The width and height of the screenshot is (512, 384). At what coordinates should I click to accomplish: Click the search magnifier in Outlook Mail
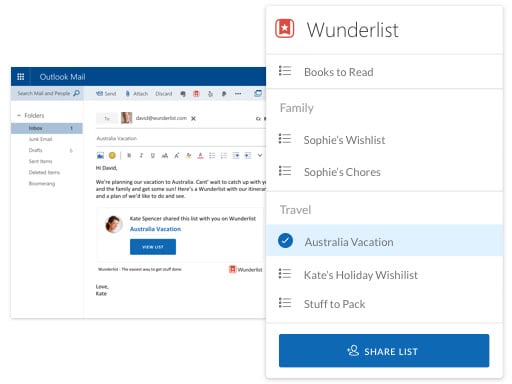(x=76, y=93)
